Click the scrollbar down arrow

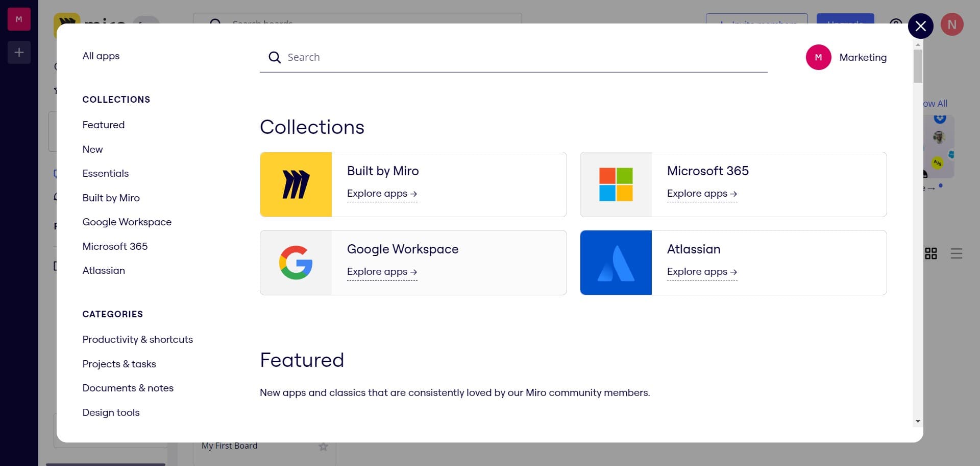click(918, 421)
